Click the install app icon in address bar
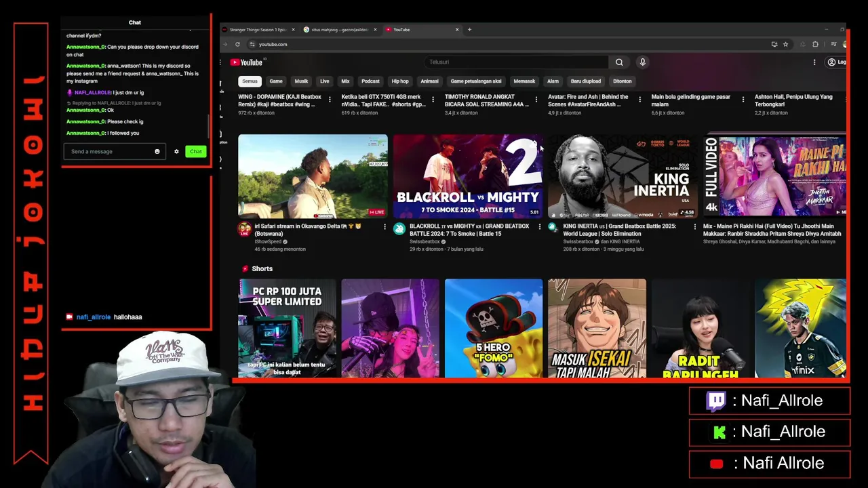This screenshot has width=868, height=488. [x=774, y=44]
